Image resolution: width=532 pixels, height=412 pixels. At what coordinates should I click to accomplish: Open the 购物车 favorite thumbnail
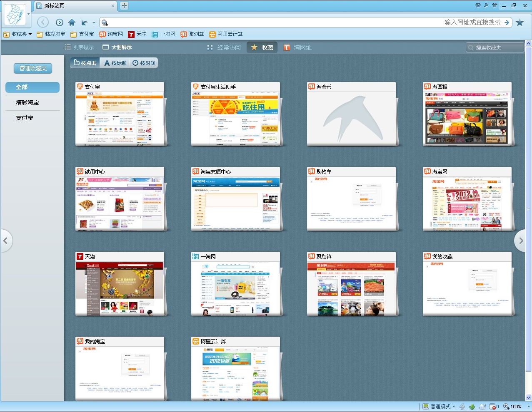[x=352, y=199]
